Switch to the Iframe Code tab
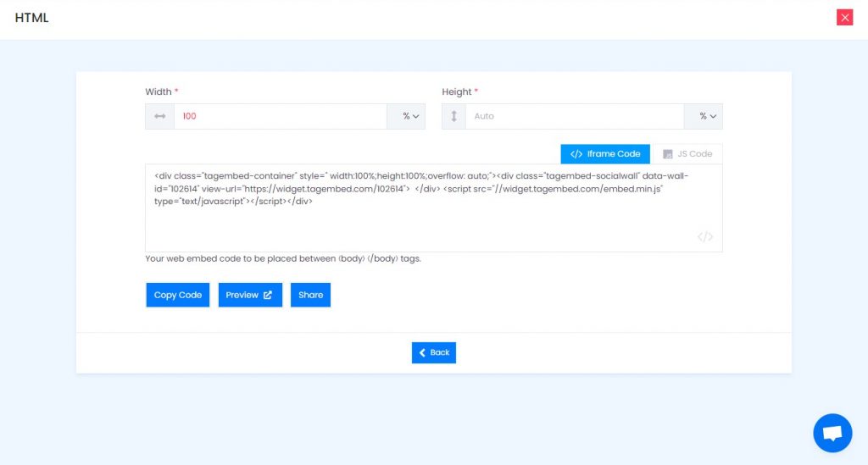Screen dimensions: 868x465 pyautogui.click(x=605, y=153)
